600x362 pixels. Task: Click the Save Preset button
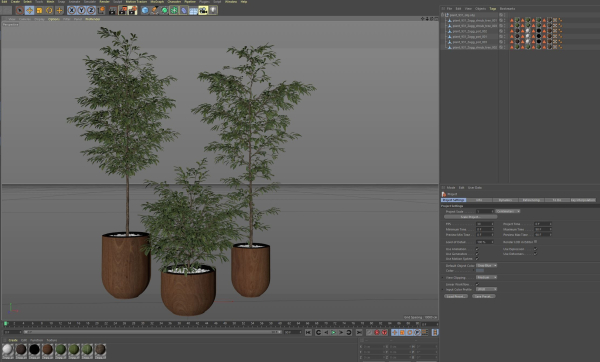(484, 296)
